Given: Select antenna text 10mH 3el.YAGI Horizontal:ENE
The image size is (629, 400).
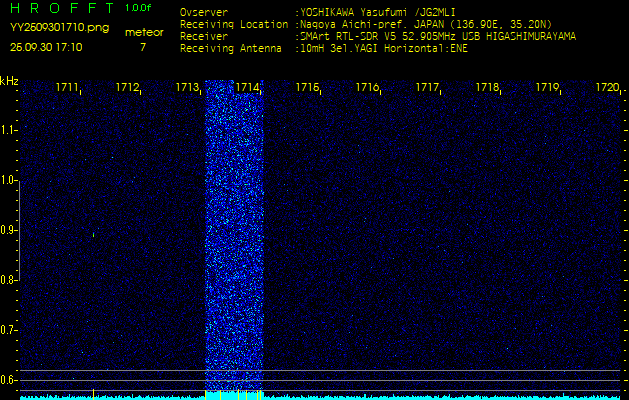Looking at the screenshot, I should pyautogui.click(x=384, y=49).
